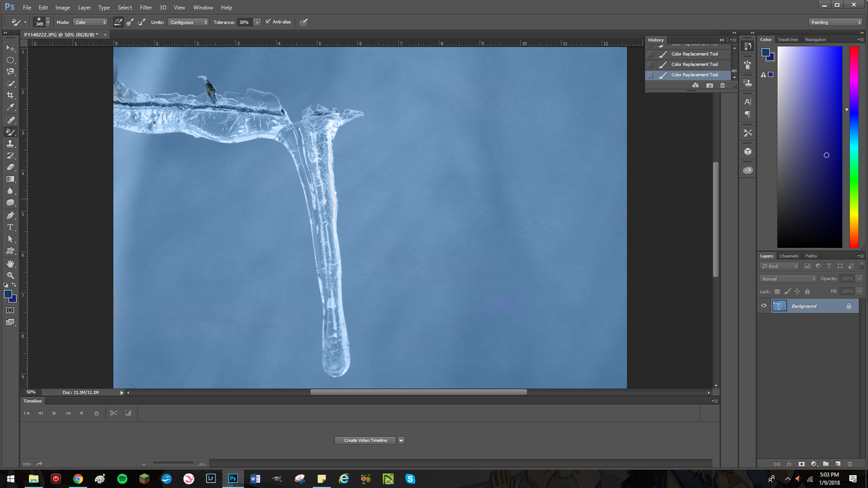Open the Mode dropdown set to Color
868x488 pixels.
[90, 22]
